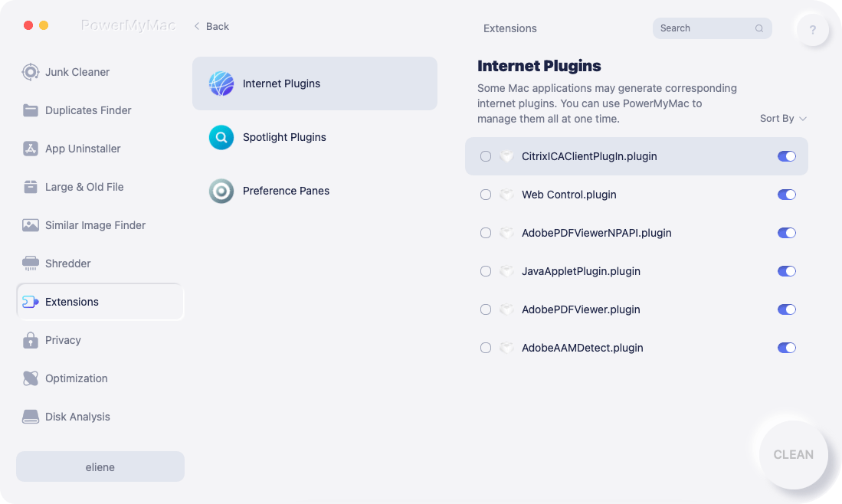Screen dimensions: 842x504
Task: Click the help question mark button
Action: 812,30
